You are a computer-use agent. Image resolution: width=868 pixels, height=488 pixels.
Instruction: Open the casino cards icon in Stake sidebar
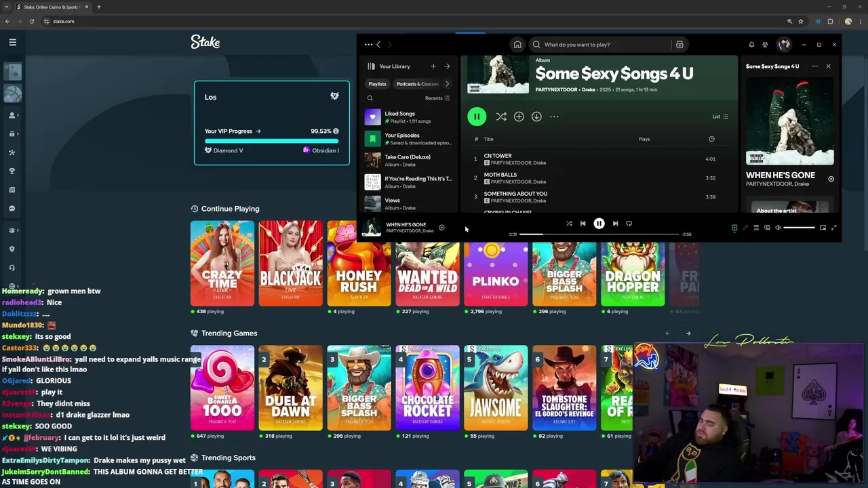tap(13, 72)
